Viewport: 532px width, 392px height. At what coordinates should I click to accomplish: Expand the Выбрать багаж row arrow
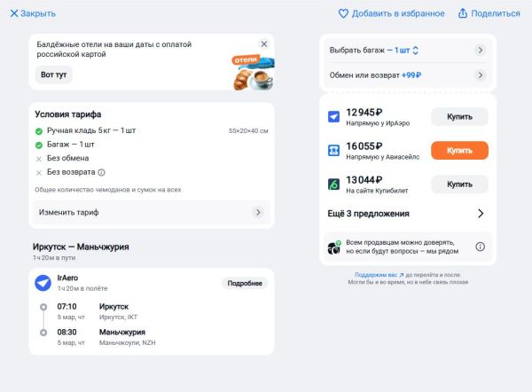click(480, 51)
